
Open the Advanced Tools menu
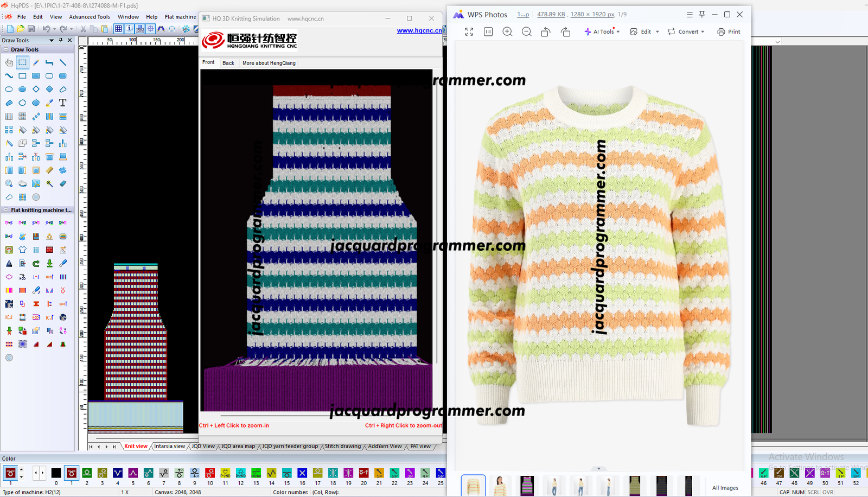point(90,17)
